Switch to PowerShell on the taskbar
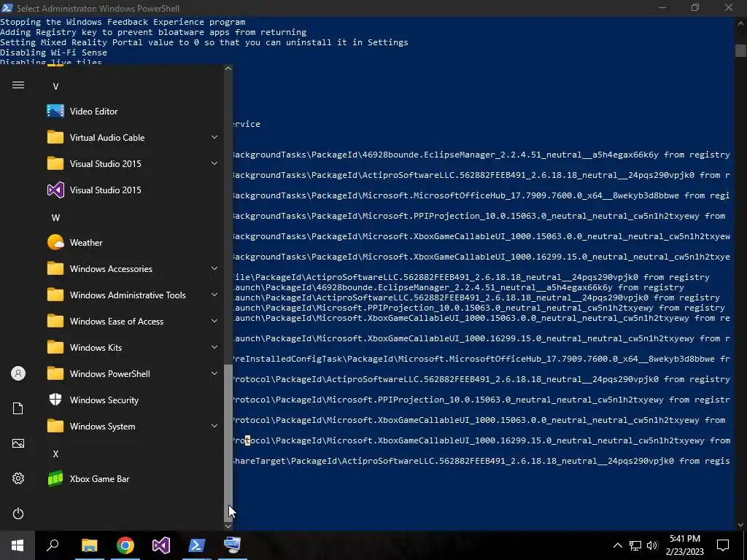This screenshot has height=560, width=747. (x=197, y=545)
